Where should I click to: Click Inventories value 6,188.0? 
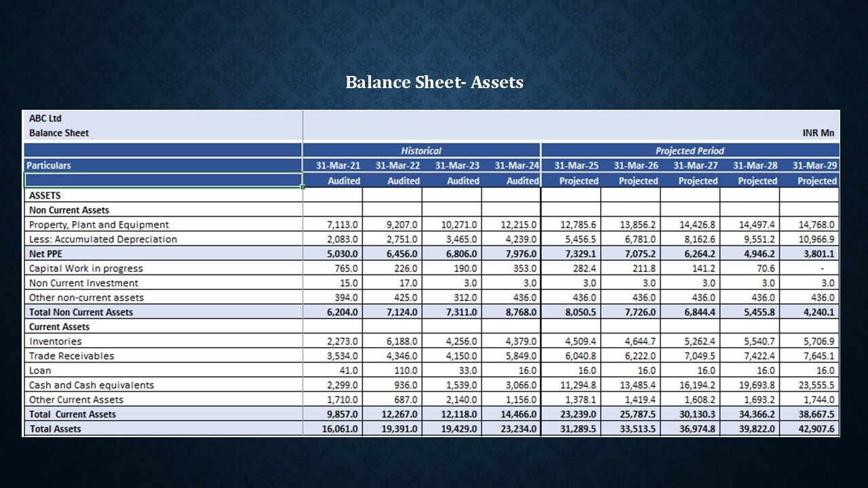pos(403,342)
